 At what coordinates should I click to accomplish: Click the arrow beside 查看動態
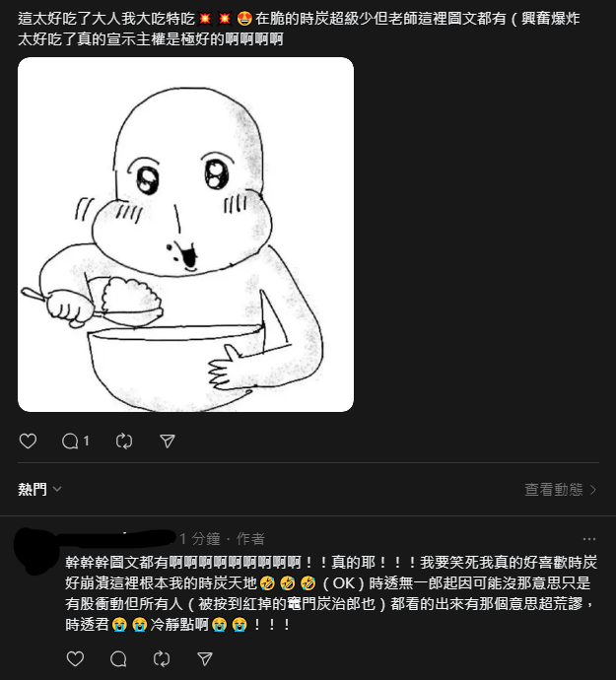pos(593,490)
